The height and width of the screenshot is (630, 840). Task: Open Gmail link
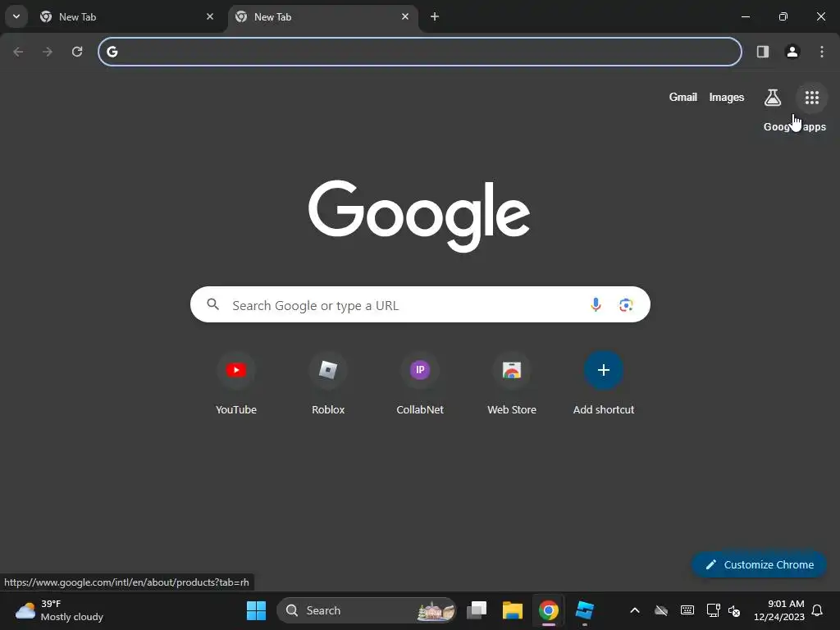pos(682,97)
